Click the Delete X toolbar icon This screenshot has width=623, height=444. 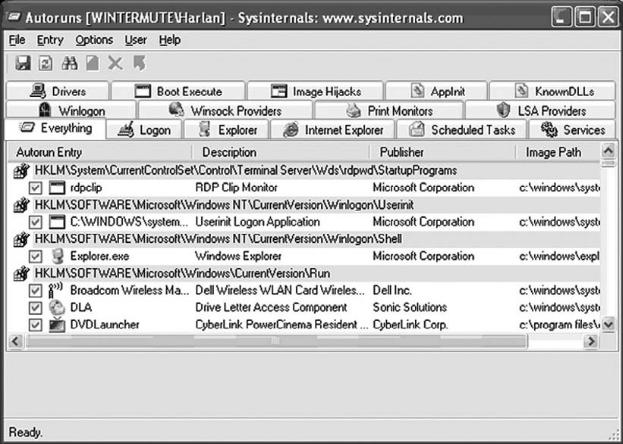[x=115, y=63]
